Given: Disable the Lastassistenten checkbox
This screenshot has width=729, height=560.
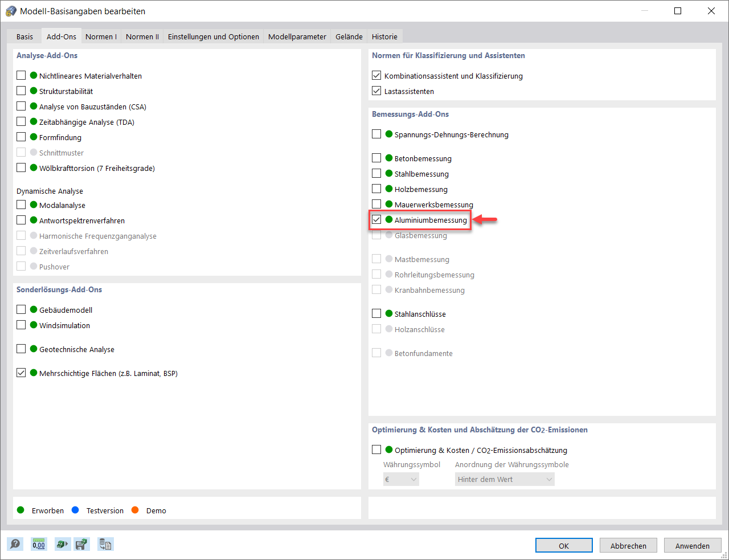Looking at the screenshot, I should coord(376,91).
